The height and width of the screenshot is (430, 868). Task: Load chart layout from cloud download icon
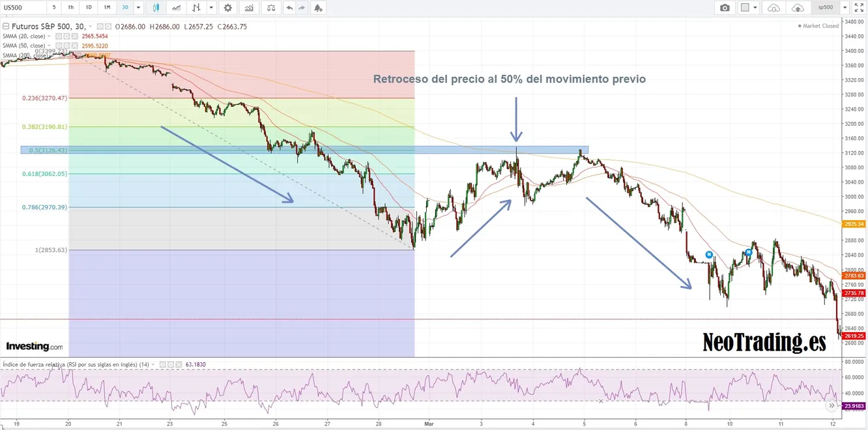point(774,8)
